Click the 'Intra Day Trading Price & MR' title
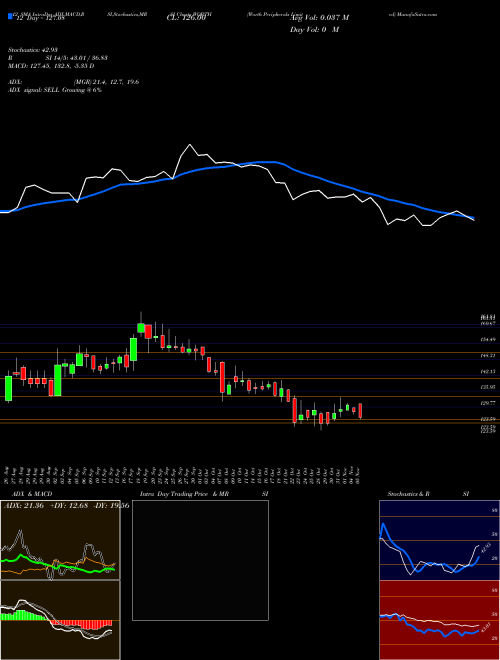 click(184, 494)
